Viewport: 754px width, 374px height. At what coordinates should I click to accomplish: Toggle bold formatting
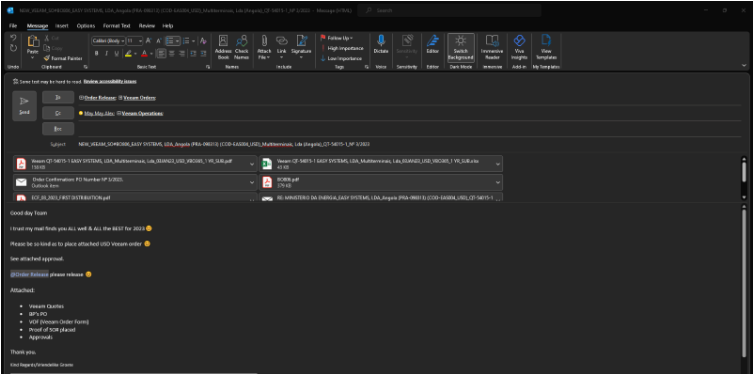point(97,53)
